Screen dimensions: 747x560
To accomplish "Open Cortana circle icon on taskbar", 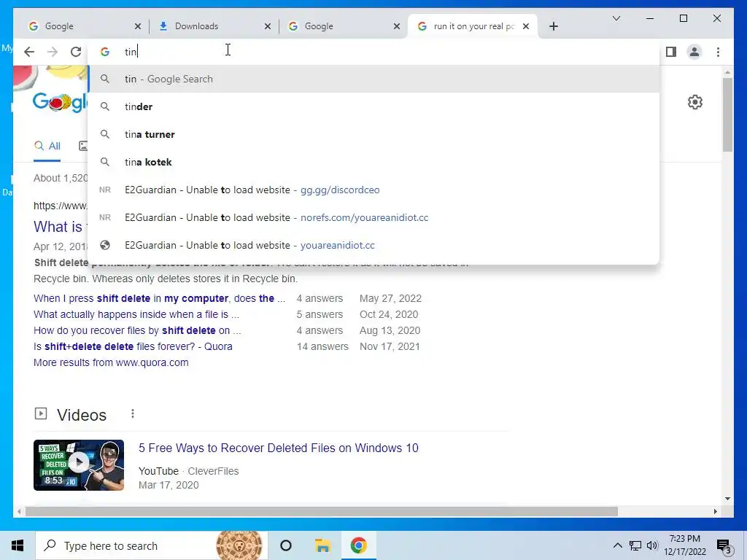I will (x=286, y=545).
